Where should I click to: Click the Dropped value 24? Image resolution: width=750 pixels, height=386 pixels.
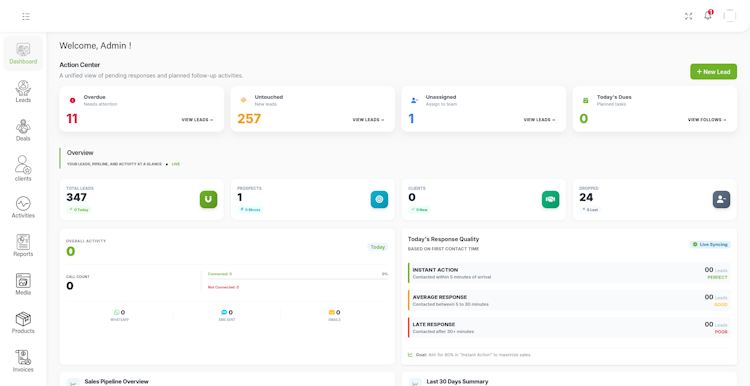coord(586,197)
